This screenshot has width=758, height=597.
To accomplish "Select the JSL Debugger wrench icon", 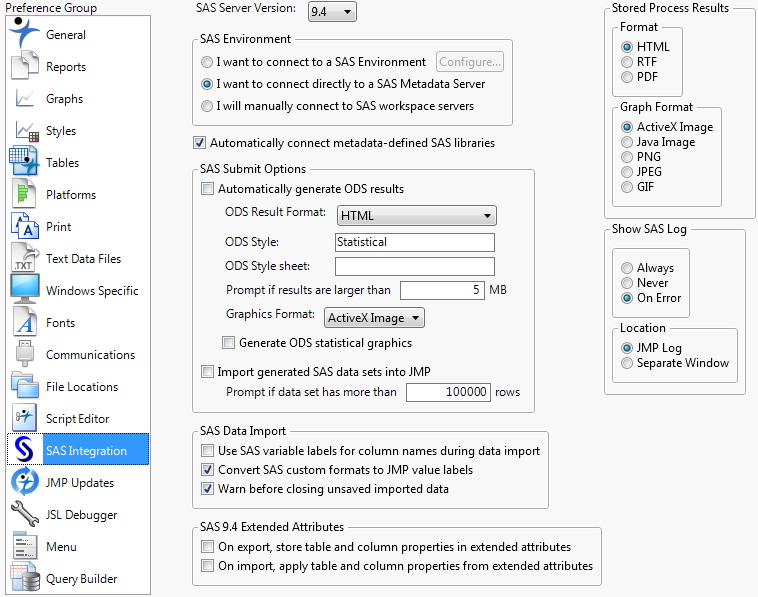I will click(x=24, y=513).
